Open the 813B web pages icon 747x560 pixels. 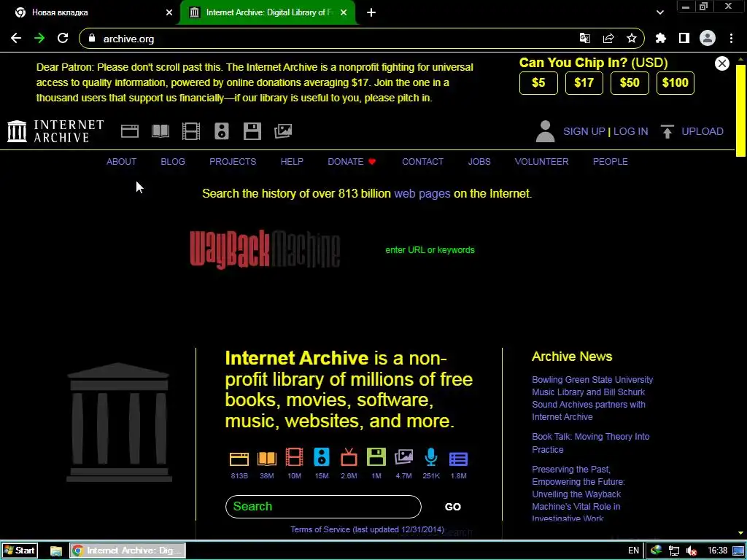pos(239,459)
